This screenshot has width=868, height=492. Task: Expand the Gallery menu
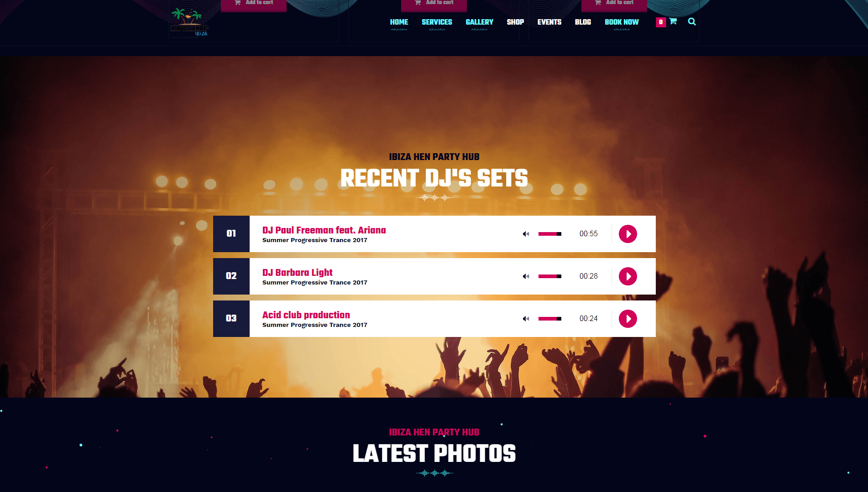click(479, 22)
